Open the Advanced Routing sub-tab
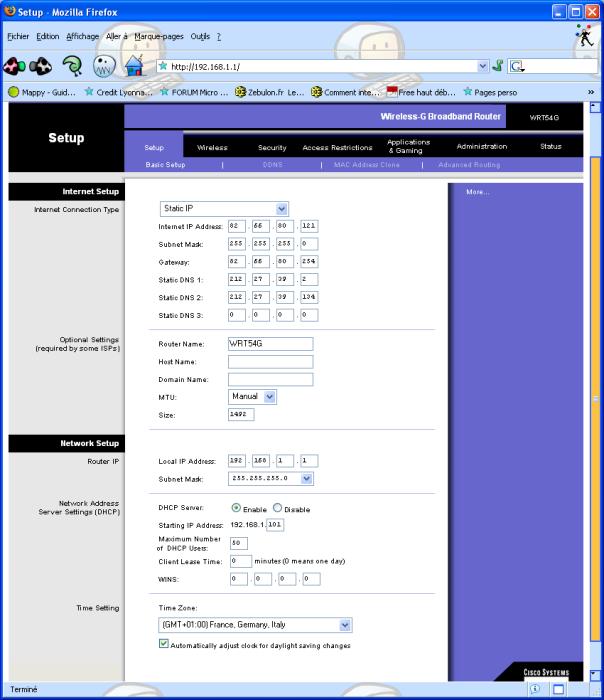604x700 pixels. [469, 164]
